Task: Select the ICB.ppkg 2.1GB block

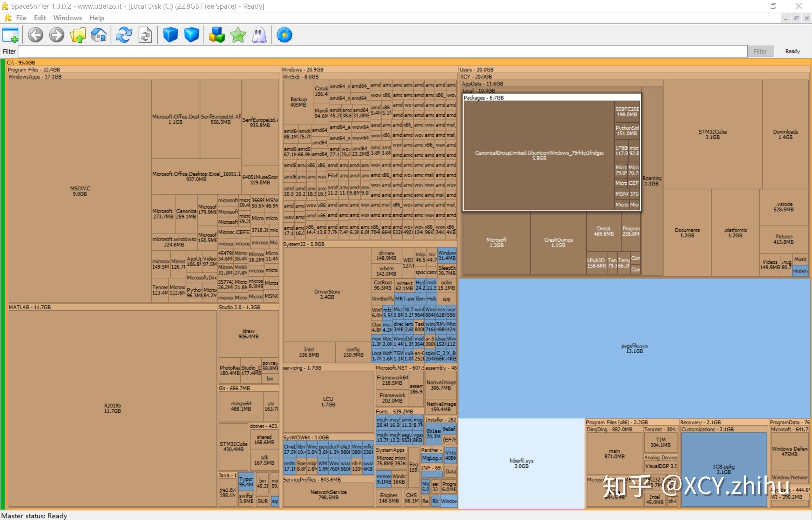Action: [724, 469]
